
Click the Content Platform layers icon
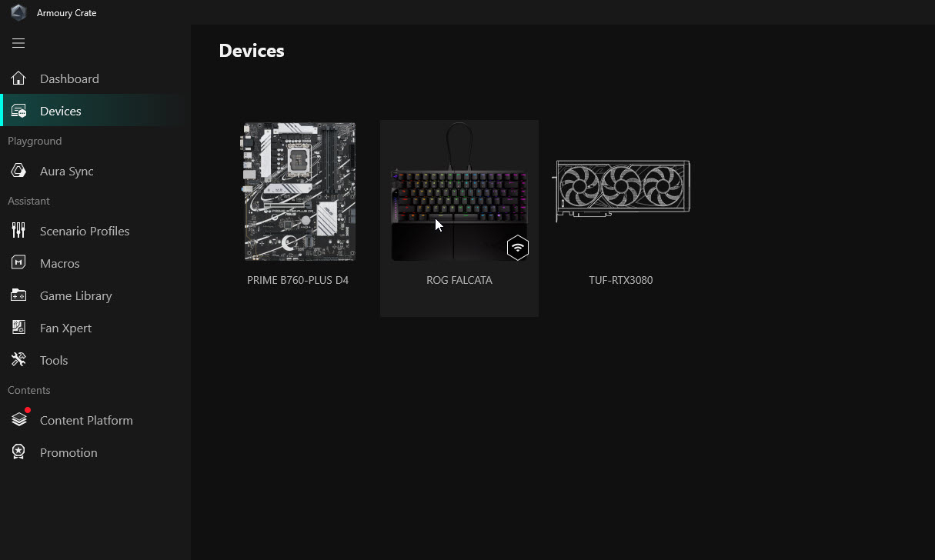pyautogui.click(x=18, y=420)
